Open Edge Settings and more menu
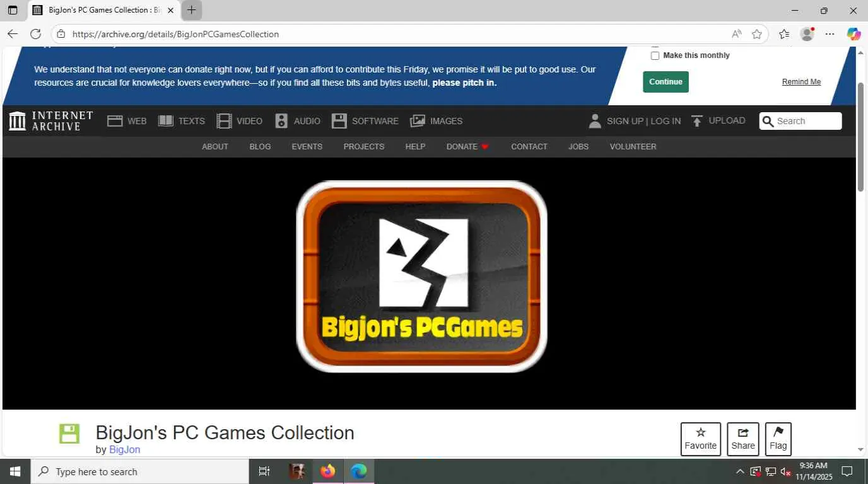Image resolution: width=868 pixels, height=484 pixels. pyautogui.click(x=830, y=34)
